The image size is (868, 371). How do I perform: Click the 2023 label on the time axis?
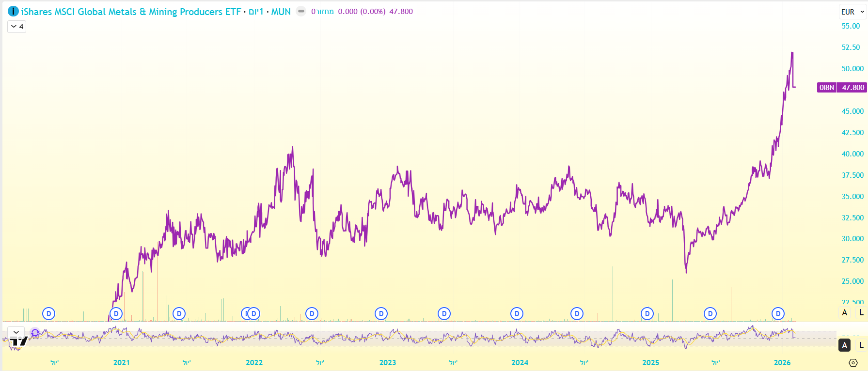tap(387, 363)
